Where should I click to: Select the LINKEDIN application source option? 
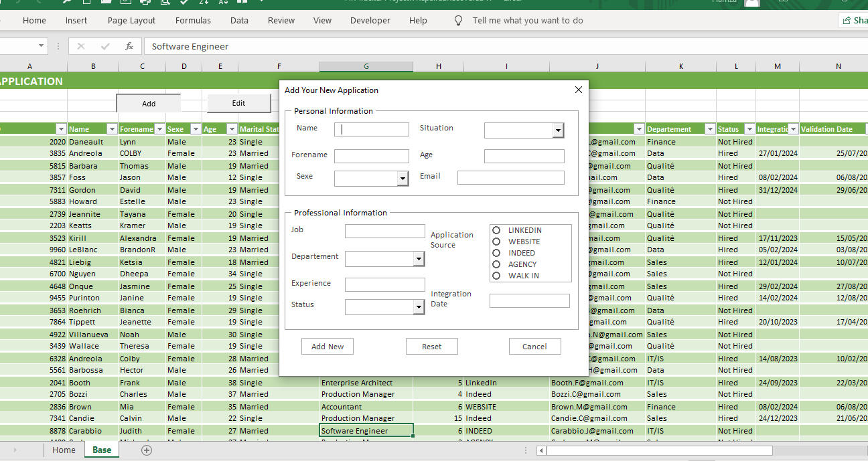pyautogui.click(x=496, y=230)
